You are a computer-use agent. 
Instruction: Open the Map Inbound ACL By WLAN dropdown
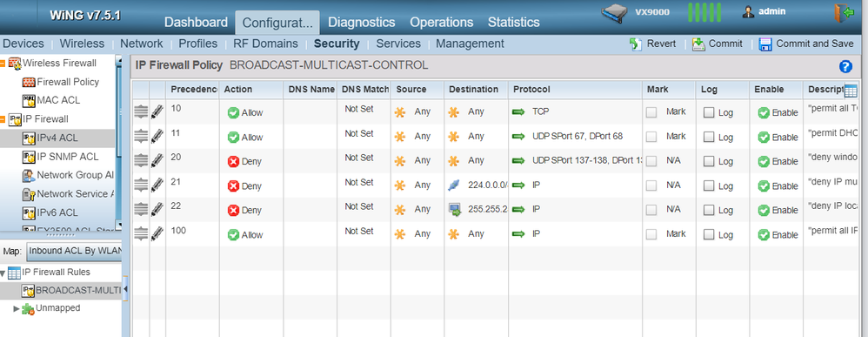click(x=75, y=251)
